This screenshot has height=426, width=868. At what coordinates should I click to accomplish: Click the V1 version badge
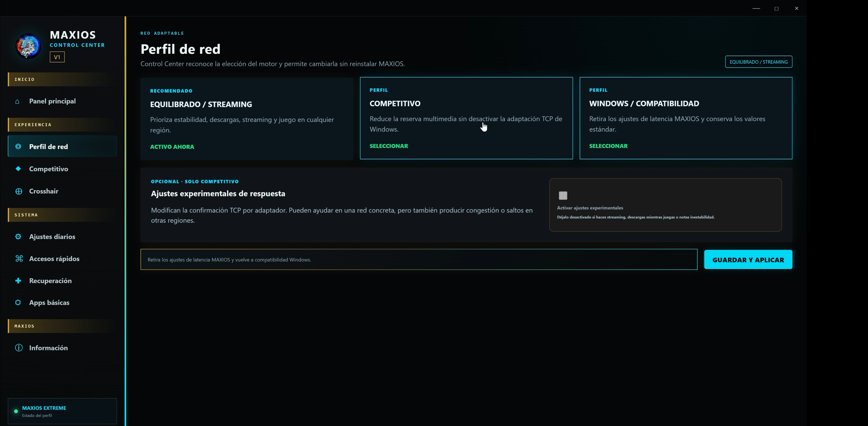point(57,57)
